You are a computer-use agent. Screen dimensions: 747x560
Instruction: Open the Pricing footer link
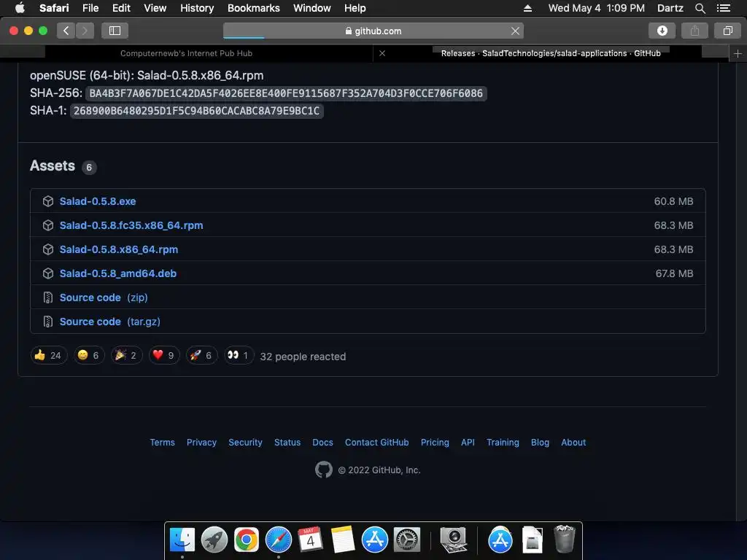(435, 443)
